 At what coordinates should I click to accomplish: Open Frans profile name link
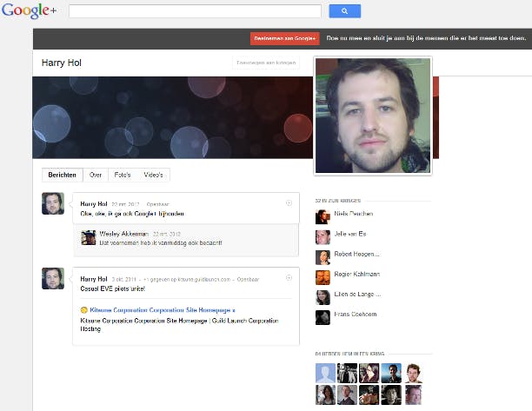[x=356, y=315]
